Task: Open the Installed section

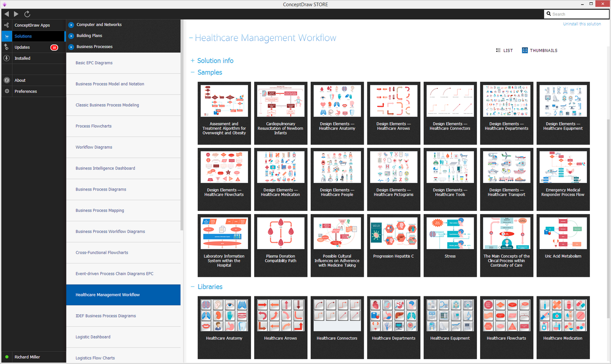Action: coord(22,58)
